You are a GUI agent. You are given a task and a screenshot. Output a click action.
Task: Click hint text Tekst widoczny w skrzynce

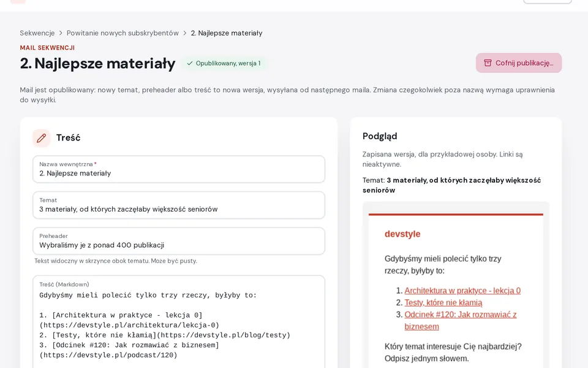point(116,261)
